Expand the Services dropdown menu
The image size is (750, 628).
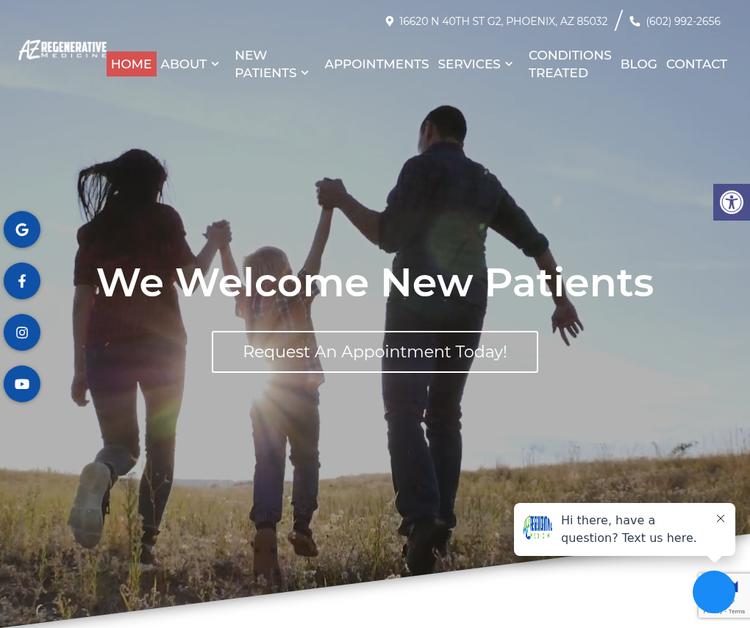click(475, 64)
